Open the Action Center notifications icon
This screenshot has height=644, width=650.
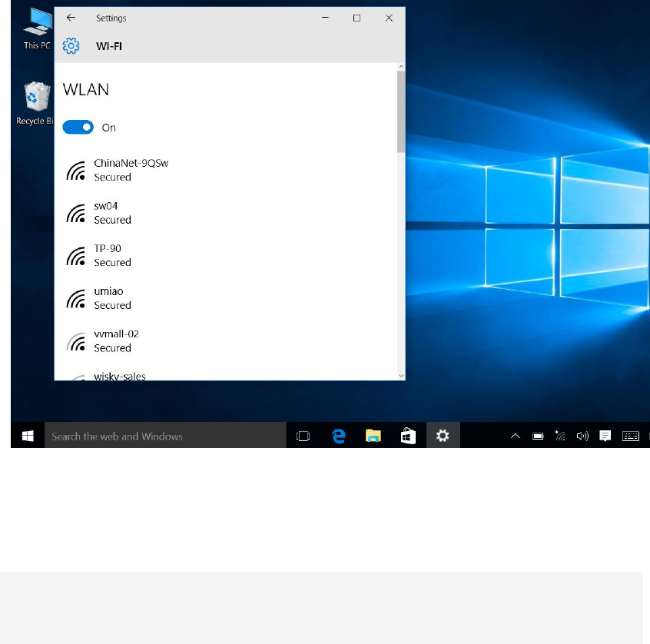click(605, 436)
